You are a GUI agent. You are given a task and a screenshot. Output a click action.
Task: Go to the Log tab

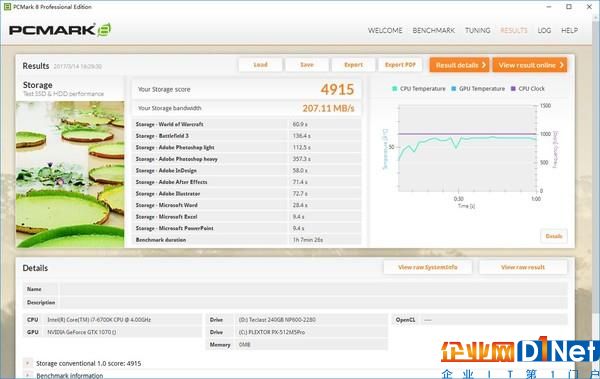(544, 31)
